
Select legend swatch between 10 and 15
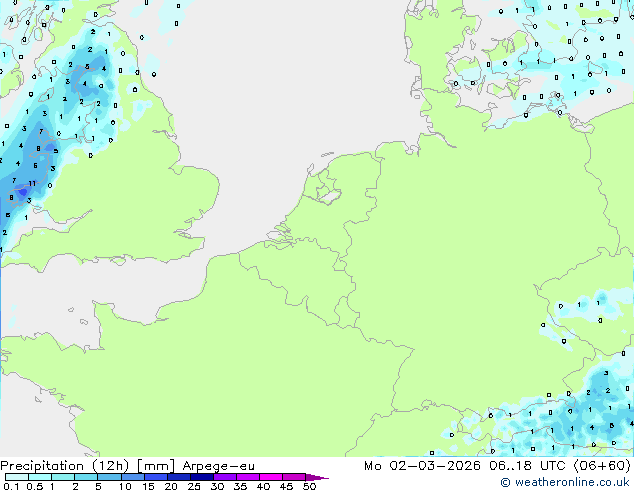[x=132, y=477]
